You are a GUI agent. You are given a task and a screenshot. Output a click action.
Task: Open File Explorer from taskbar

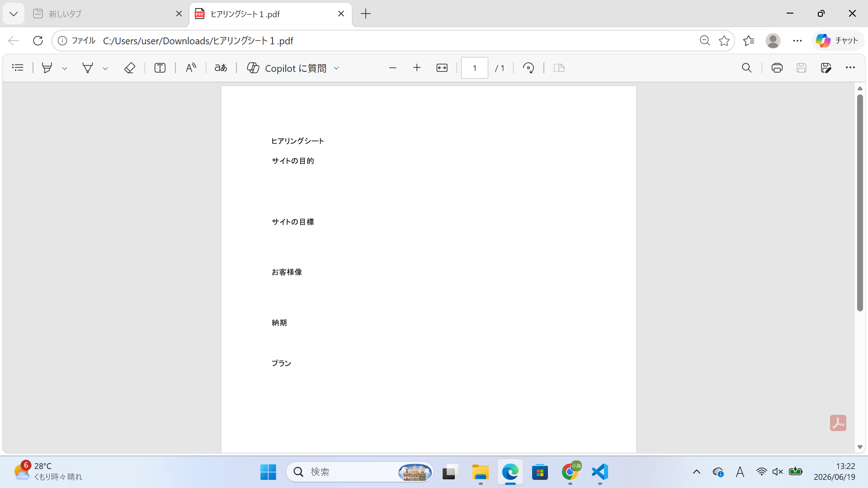(x=480, y=472)
